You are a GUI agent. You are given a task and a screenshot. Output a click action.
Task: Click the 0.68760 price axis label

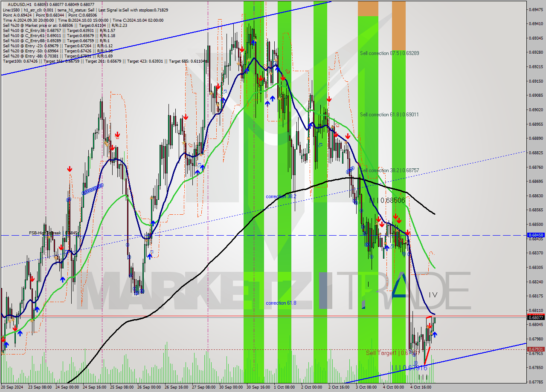click(536, 167)
